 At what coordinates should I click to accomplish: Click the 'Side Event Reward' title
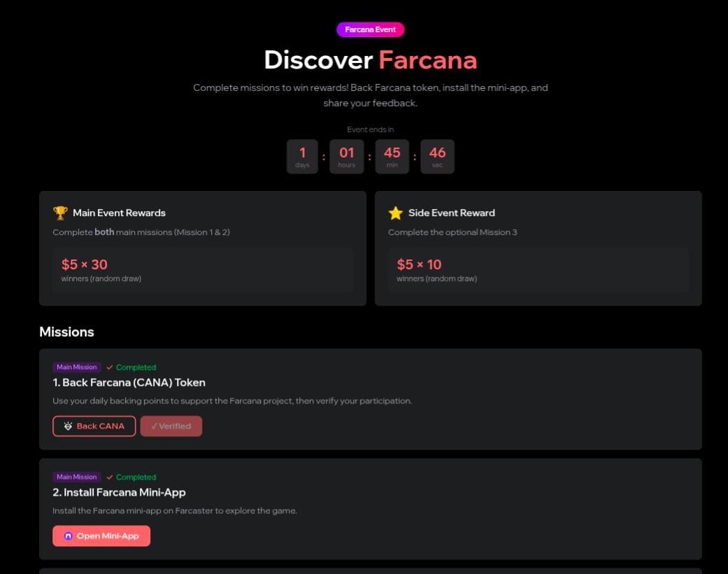452,213
